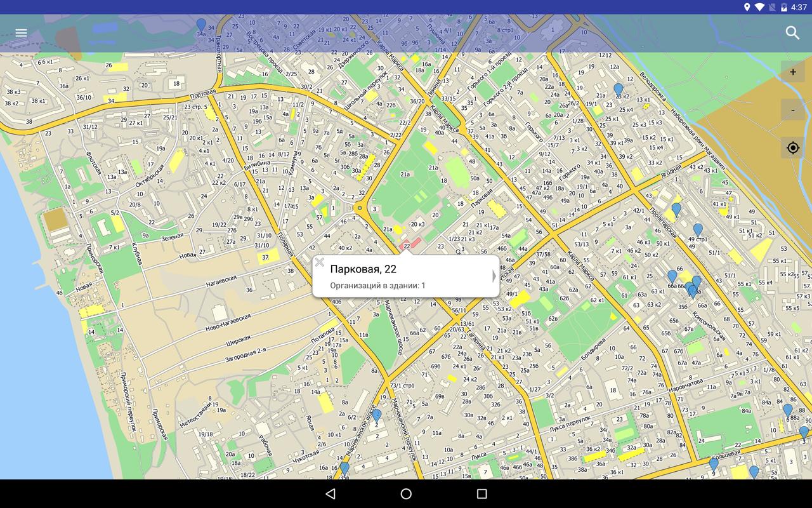Tap the Лукса переулок label
The width and height of the screenshot is (812, 508).
coord(570,424)
